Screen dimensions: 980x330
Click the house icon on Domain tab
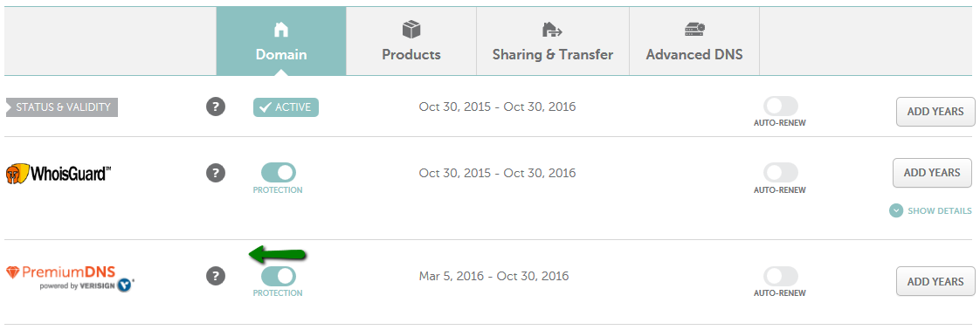281,30
